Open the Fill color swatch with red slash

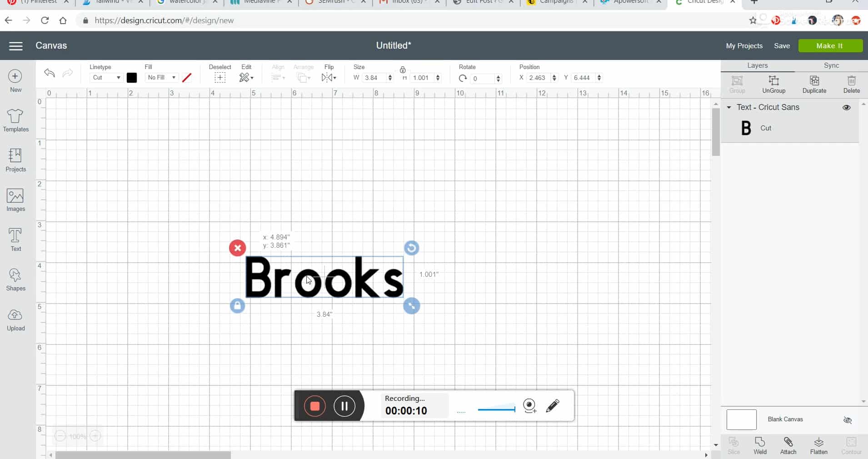pyautogui.click(x=186, y=78)
